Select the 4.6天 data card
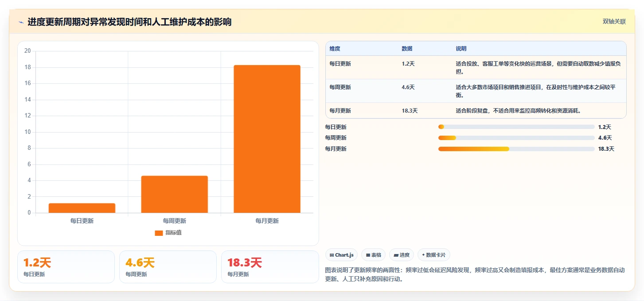This screenshot has height=301, width=644. tap(168, 267)
